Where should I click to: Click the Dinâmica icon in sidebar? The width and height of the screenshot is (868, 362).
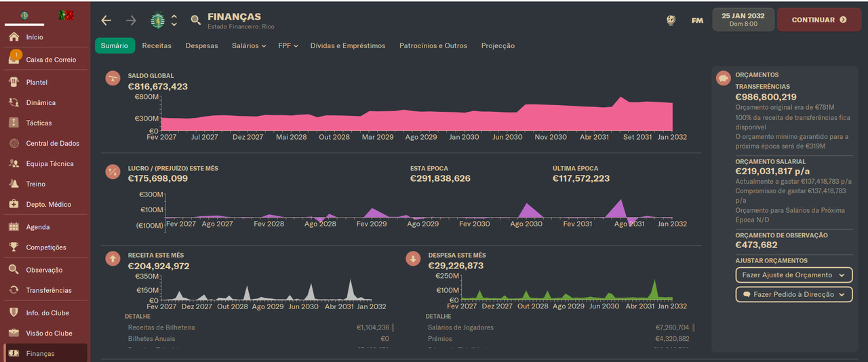[x=14, y=102]
